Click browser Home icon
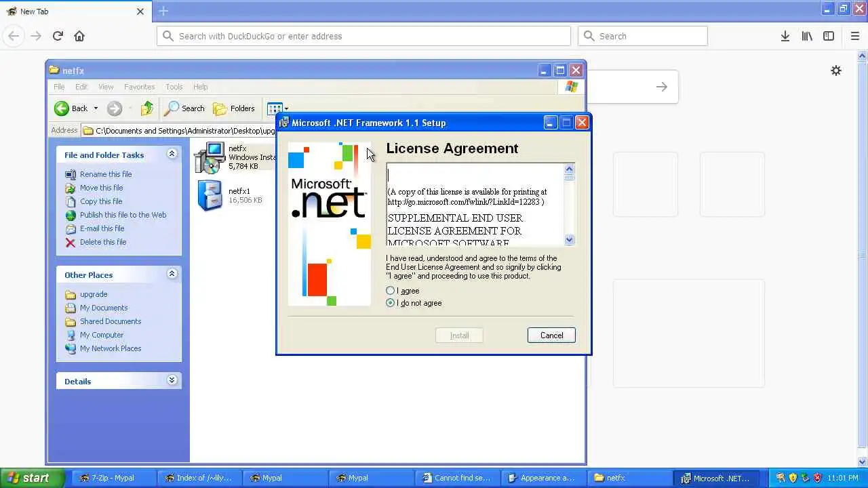 pyautogui.click(x=79, y=36)
